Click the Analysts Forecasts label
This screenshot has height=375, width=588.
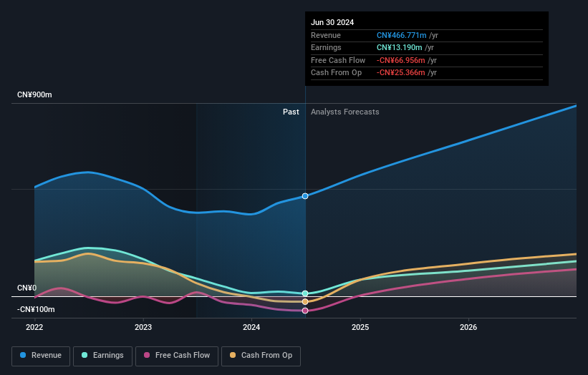[345, 112]
